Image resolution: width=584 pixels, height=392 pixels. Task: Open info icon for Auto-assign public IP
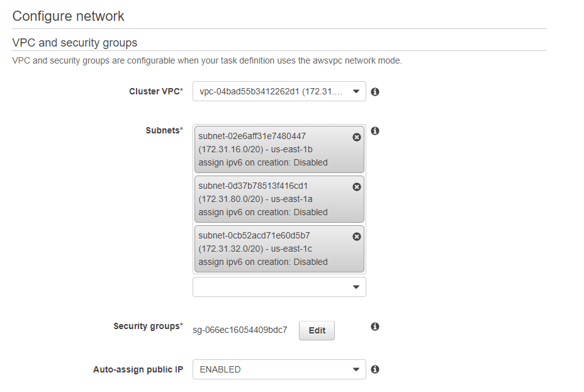pyautogui.click(x=375, y=369)
